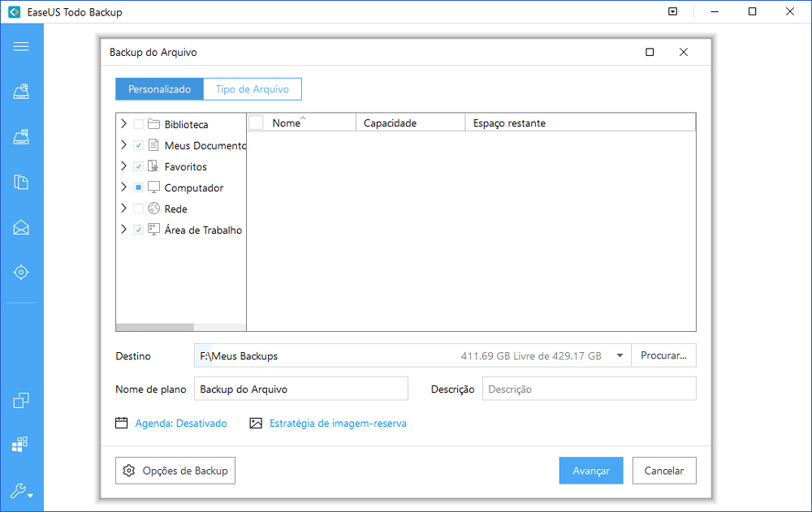Select the Smart Backup crosshair icon
This screenshot has width=812, height=512.
(x=22, y=272)
